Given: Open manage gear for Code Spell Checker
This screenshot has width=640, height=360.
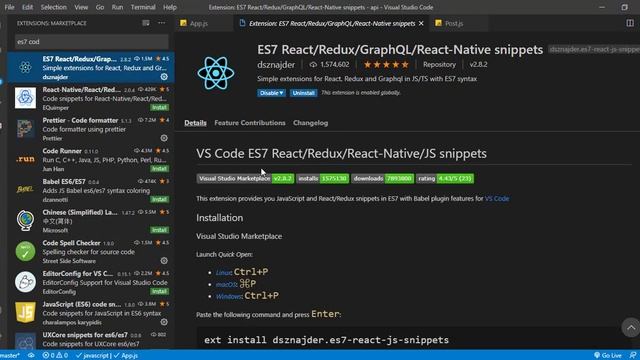Looking at the screenshot, I should click(x=164, y=260).
